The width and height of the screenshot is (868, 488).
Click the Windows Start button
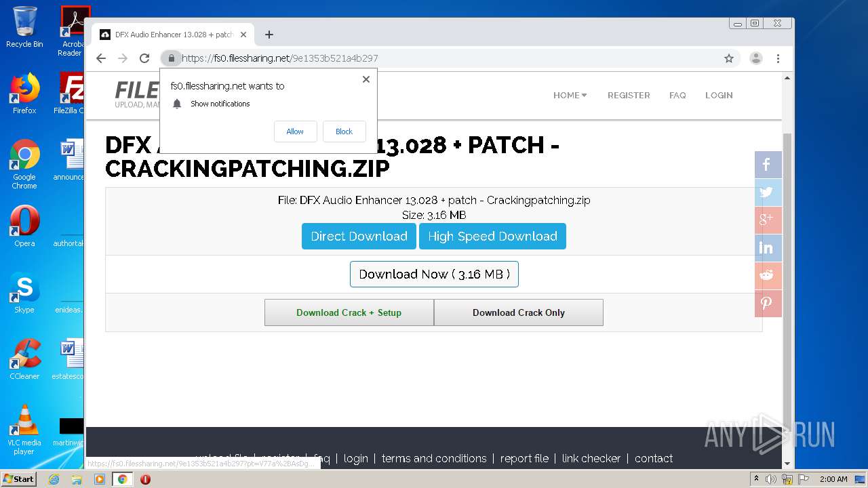(19, 479)
